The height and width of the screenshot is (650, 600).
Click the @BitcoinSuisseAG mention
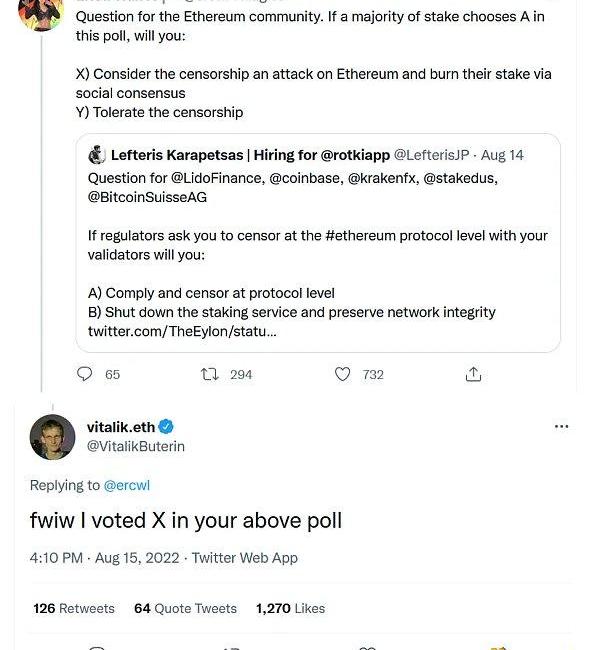[x=147, y=197]
